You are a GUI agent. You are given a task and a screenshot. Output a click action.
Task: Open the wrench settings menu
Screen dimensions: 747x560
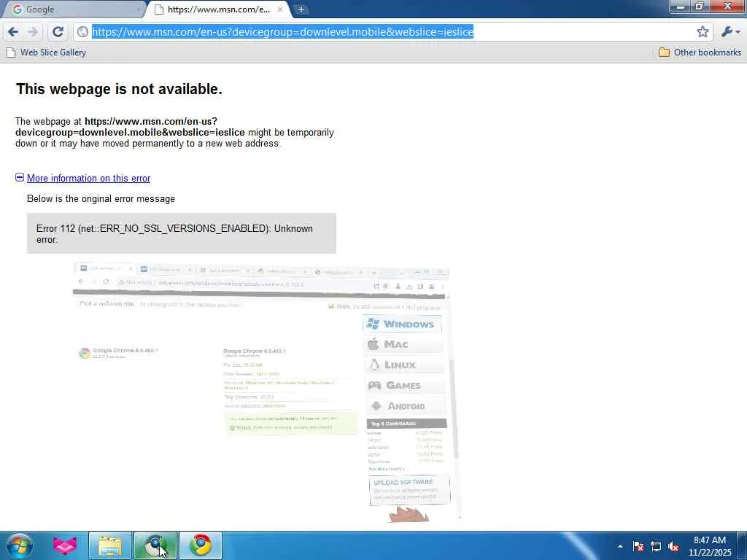pos(730,32)
